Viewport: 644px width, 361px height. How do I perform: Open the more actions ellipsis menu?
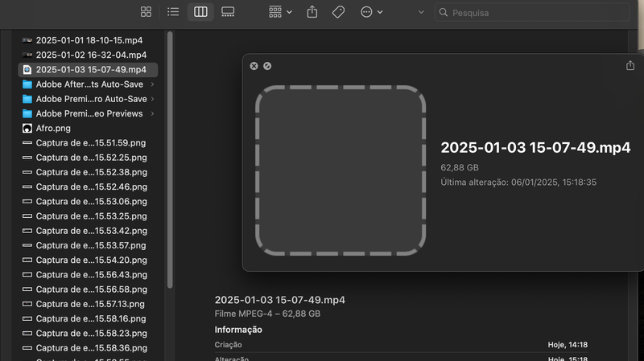coord(371,12)
